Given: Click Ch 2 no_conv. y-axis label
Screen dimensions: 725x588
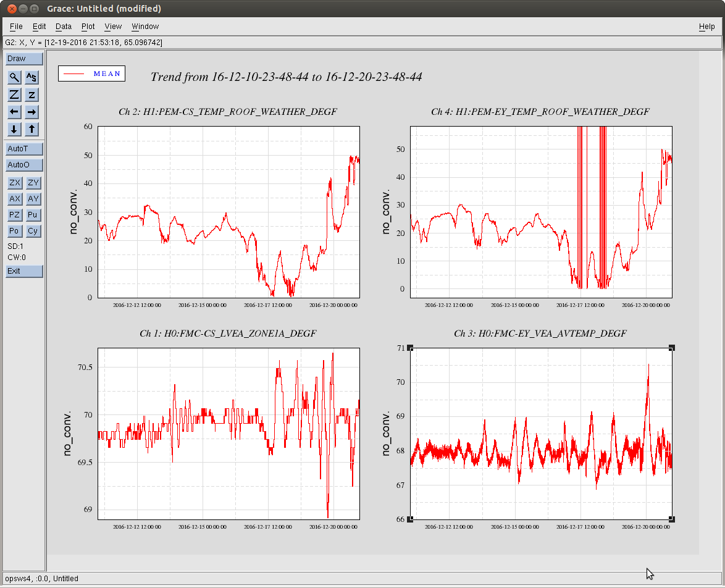Looking at the screenshot, I should pyautogui.click(x=73, y=212).
